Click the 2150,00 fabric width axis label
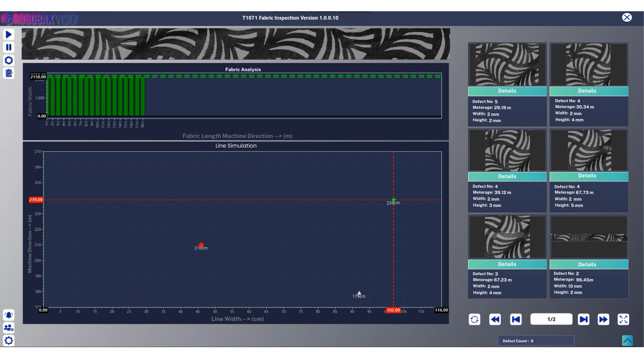Screen dimensions: 644x360 tap(38, 77)
